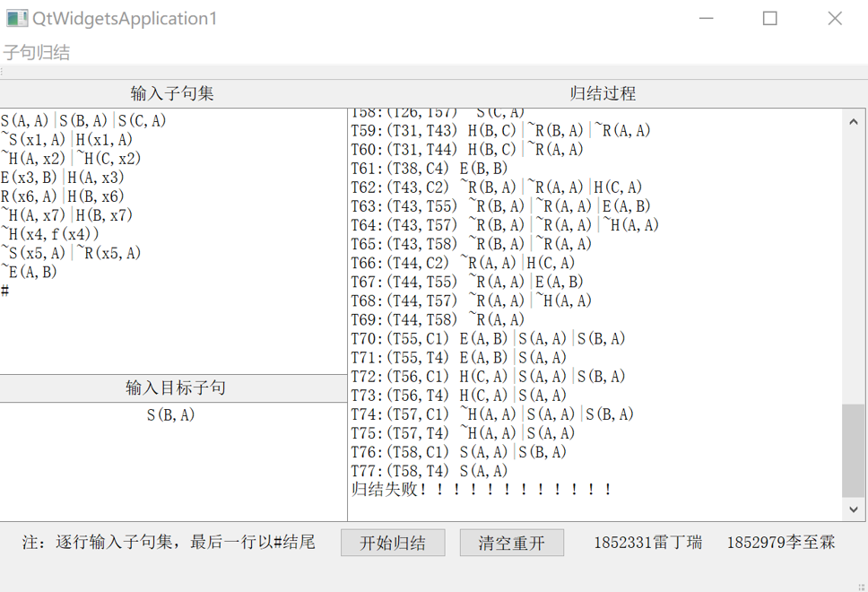This screenshot has height=592, width=868.
Task: Click the # terminator line in clause input
Action: [x=5, y=291]
